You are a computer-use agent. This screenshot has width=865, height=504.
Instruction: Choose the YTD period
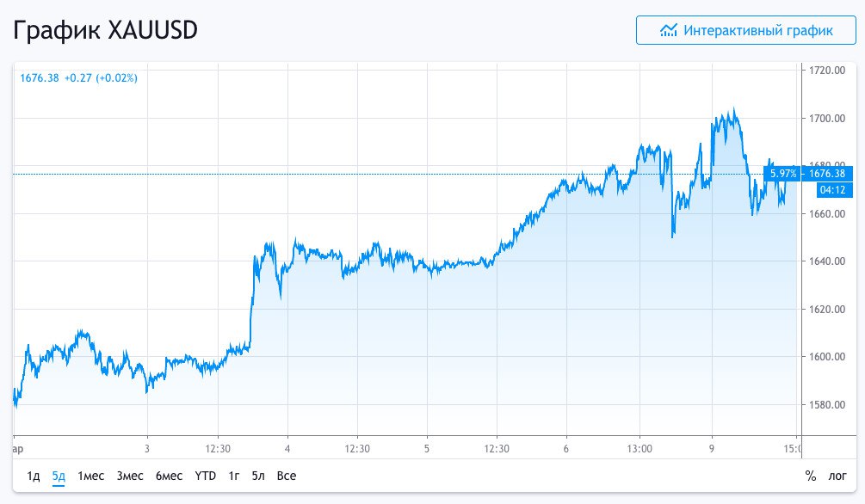click(x=205, y=476)
